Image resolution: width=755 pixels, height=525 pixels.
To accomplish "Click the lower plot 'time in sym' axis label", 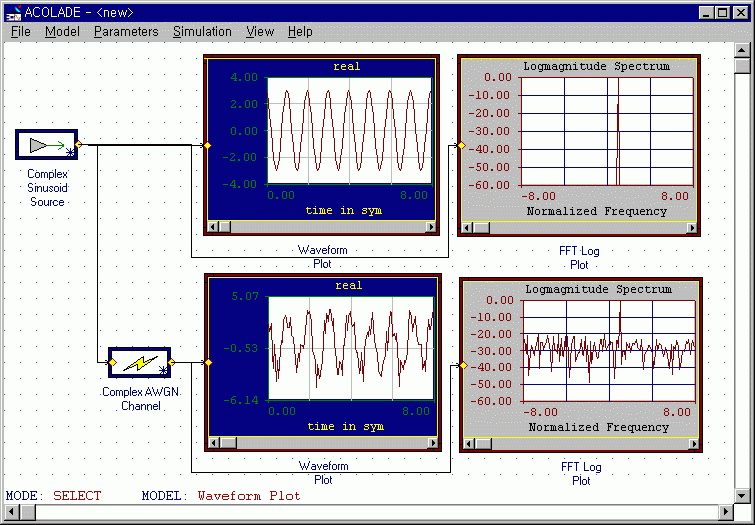I will tap(346, 426).
